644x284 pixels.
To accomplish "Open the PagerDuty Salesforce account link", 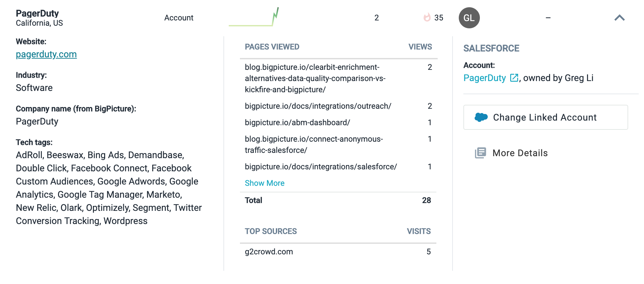I will coord(484,78).
